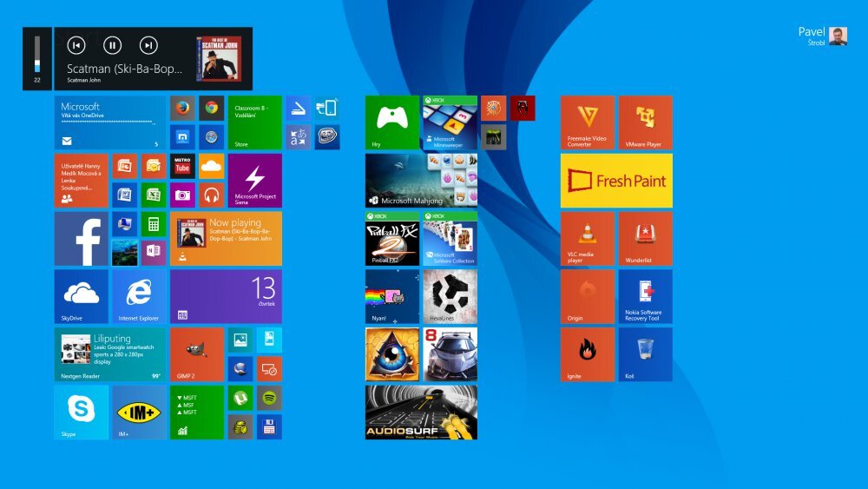Image resolution: width=868 pixels, height=489 pixels.
Task: Open the device sync tile with phone icon
Action: (327, 108)
